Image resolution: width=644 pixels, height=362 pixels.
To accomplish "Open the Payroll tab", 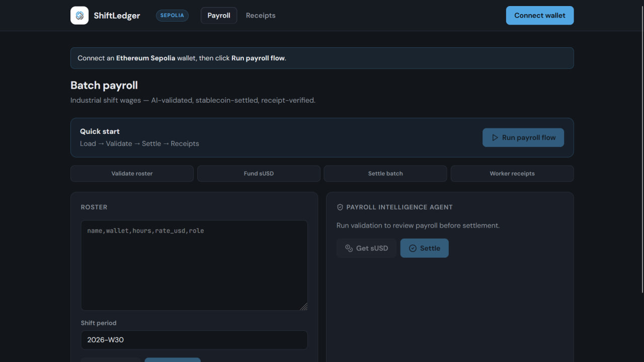I will coord(219,16).
